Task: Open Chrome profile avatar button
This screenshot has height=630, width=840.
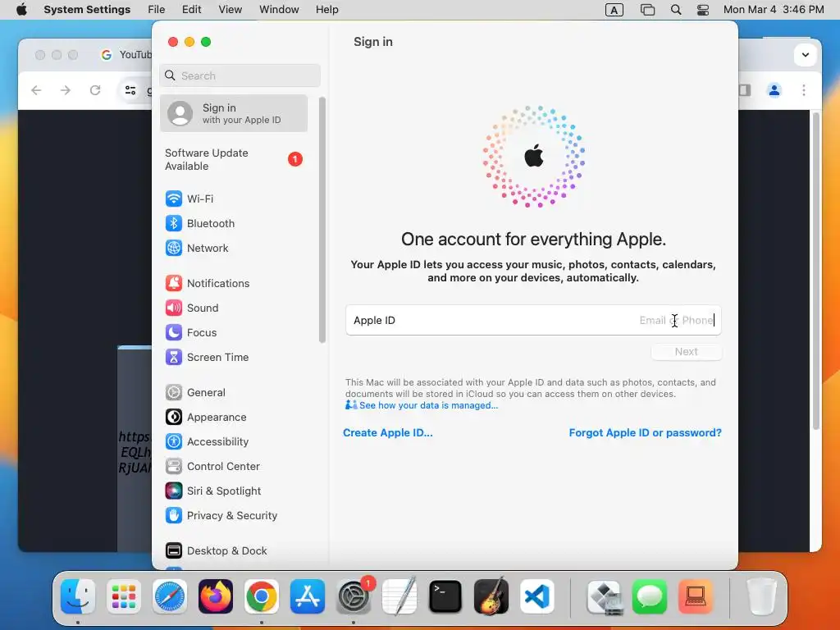Action: tap(774, 90)
